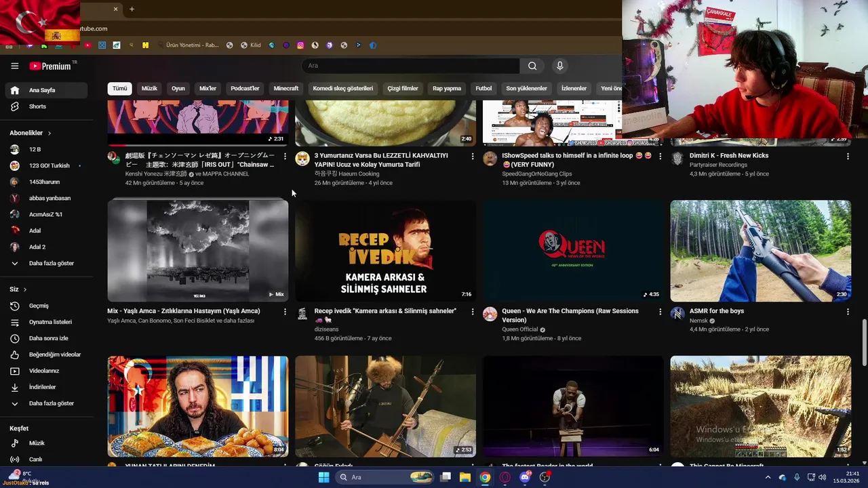Image resolution: width=868 pixels, height=488 pixels.
Task: Select the Mix'ler filter chip
Action: [x=208, y=88]
